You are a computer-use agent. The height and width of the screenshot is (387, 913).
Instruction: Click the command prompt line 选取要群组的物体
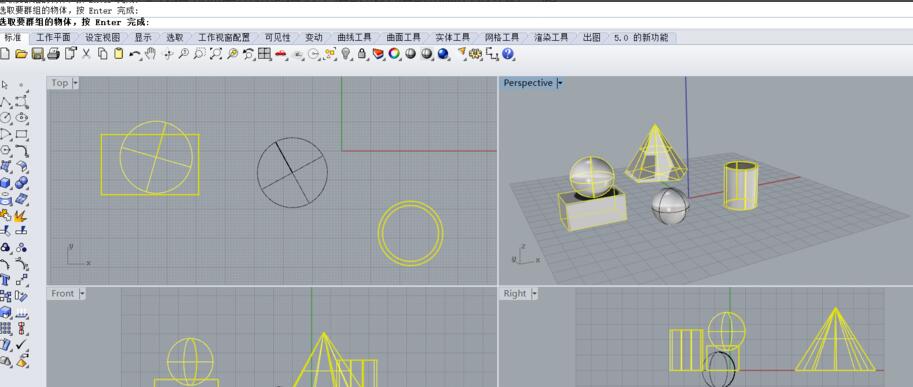[x=75, y=22]
